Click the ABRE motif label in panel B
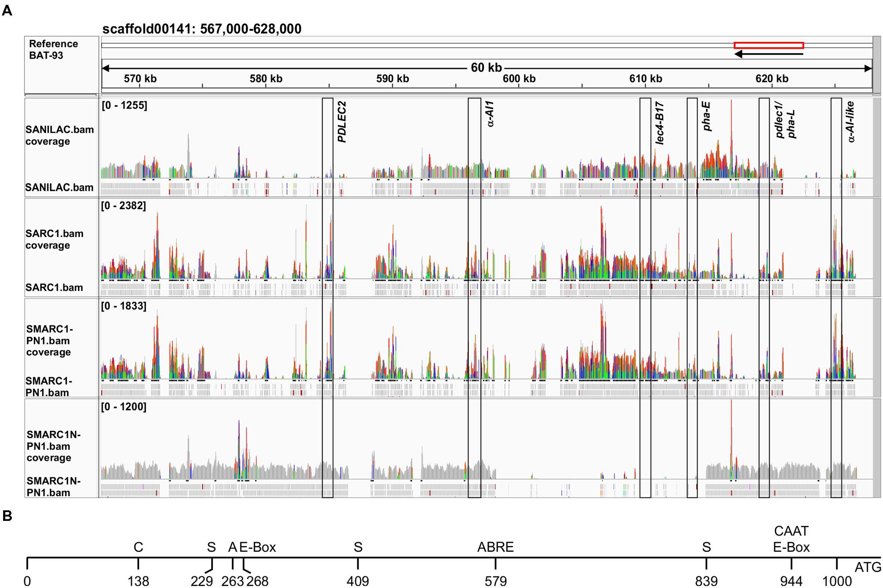The image size is (883, 588). 495,547
